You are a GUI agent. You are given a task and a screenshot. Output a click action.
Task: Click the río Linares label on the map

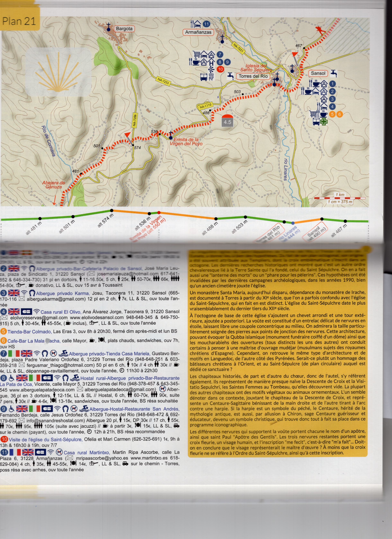coord(286,169)
